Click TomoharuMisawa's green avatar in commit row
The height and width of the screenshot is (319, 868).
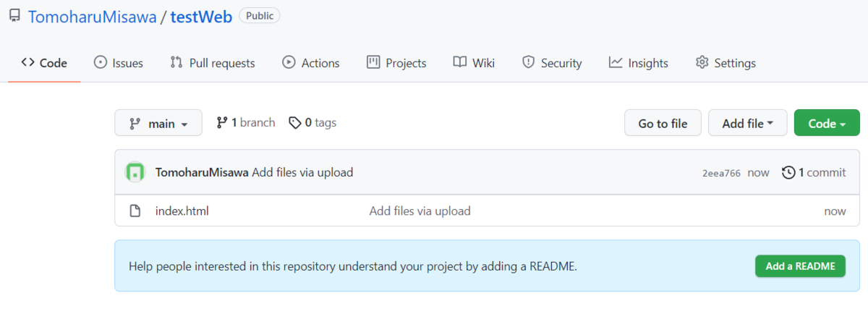pos(135,172)
